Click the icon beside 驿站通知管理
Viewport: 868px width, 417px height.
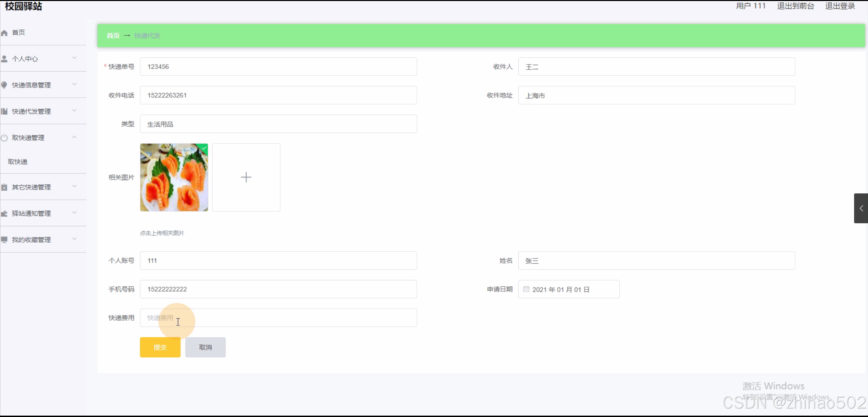pyautogui.click(x=4, y=213)
